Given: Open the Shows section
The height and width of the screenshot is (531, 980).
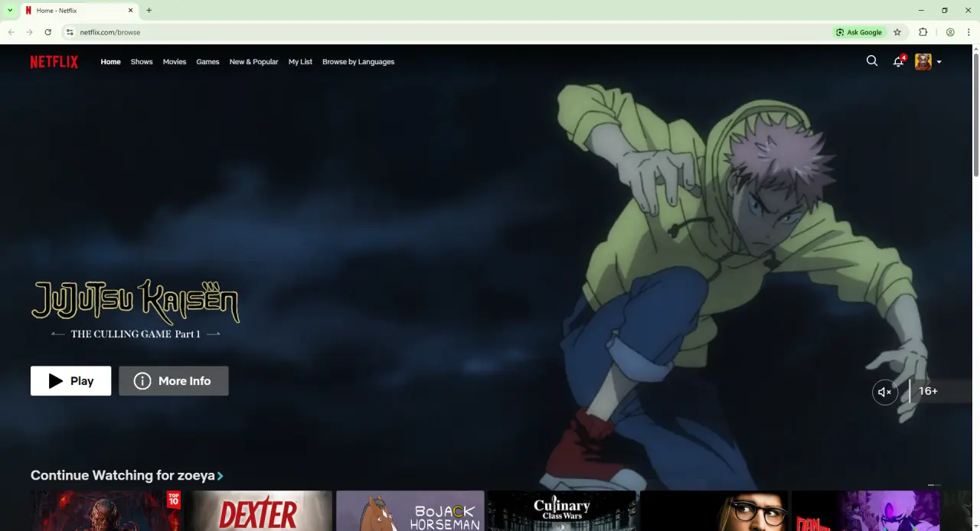Looking at the screenshot, I should click(142, 62).
